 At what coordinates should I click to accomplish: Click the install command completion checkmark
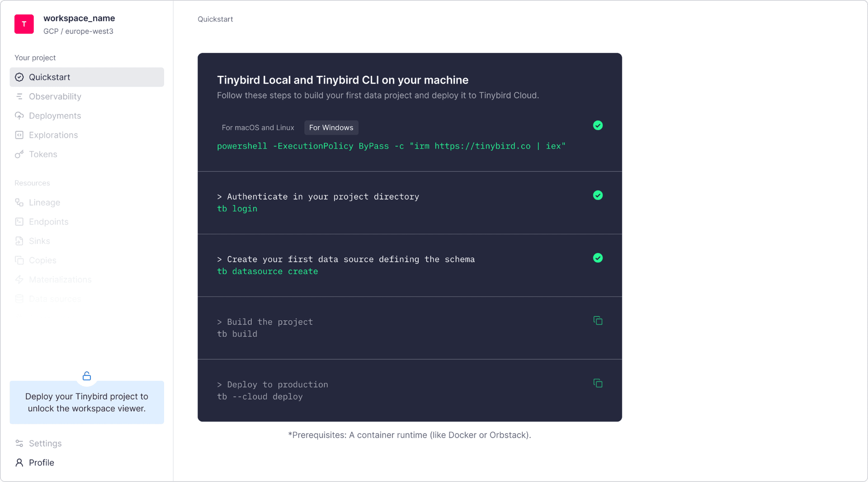(598, 125)
